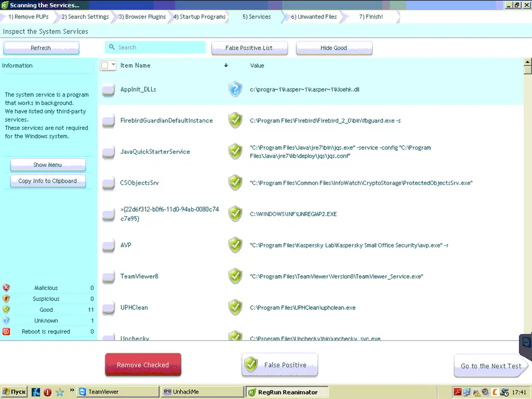This screenshot has width=532, height=399.
Task: Click the search magnifier icon
Action: (112, 47)
